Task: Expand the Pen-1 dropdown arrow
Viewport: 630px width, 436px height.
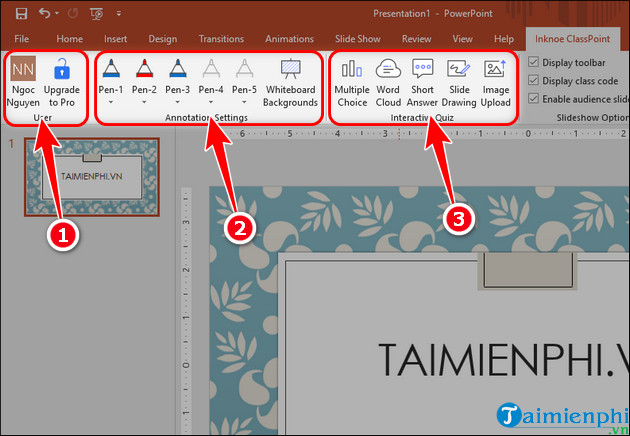Action: tap(111, 102)
